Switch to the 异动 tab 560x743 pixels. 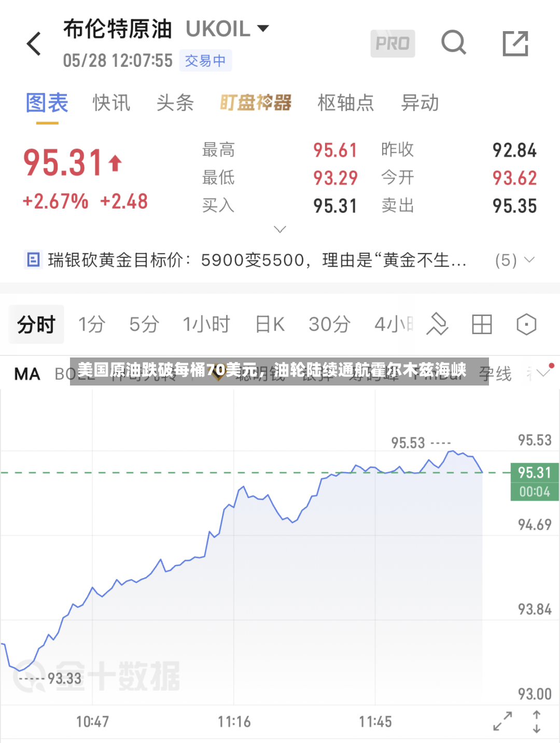420,103
